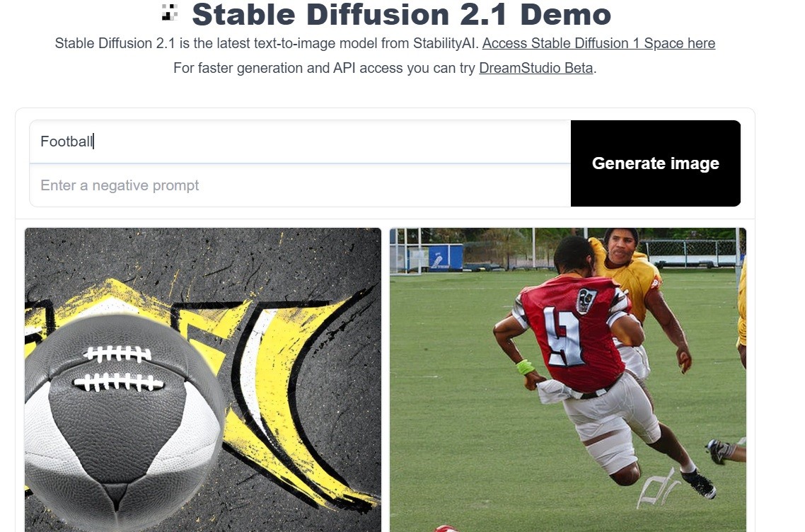Focus the prompt field containing Football
The image size is (805, 532).
[x=300, y=141]
